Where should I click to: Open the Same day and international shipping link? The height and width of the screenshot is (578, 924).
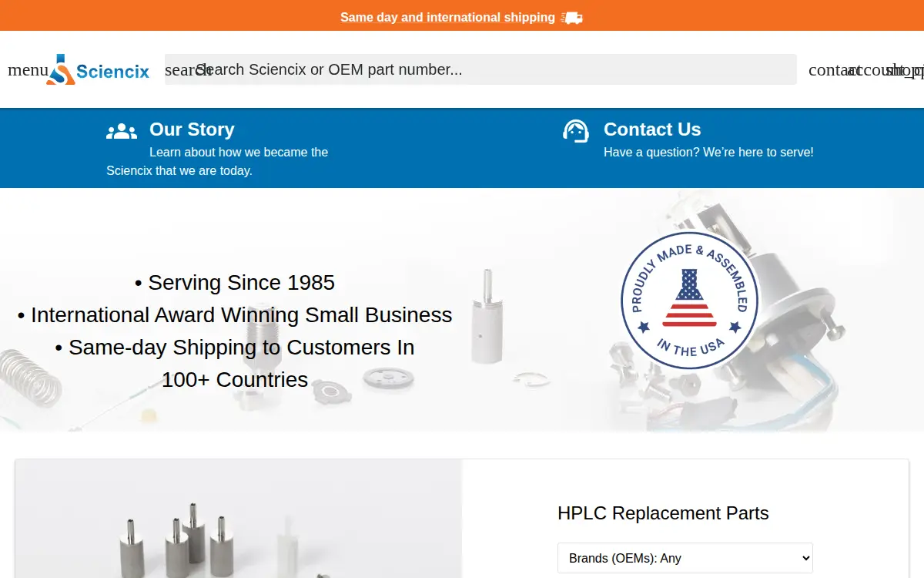pos(447,17)
